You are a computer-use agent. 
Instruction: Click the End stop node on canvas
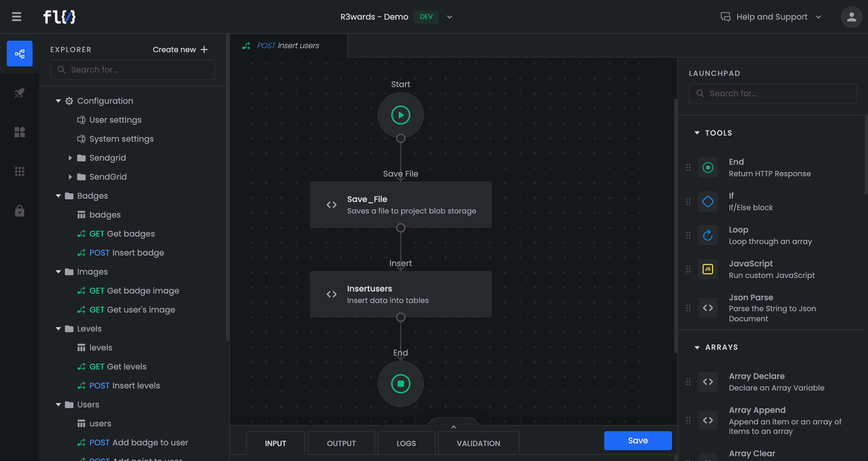coord(401,384)
